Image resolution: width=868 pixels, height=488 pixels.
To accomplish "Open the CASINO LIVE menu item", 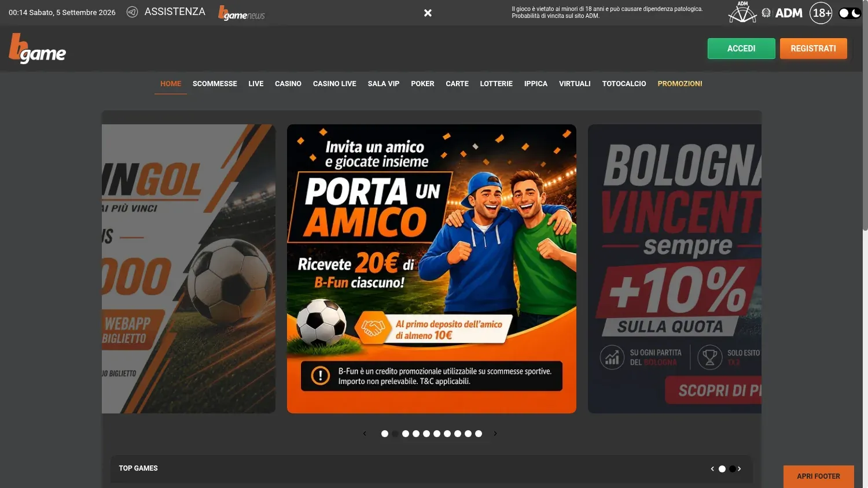I will 334,84.
